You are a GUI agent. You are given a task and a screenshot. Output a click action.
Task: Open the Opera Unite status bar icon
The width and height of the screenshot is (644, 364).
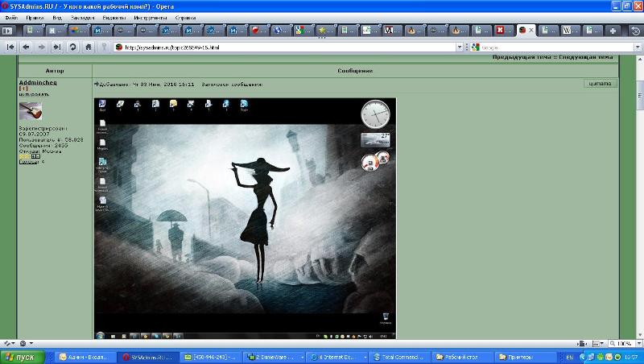(27, 343)
